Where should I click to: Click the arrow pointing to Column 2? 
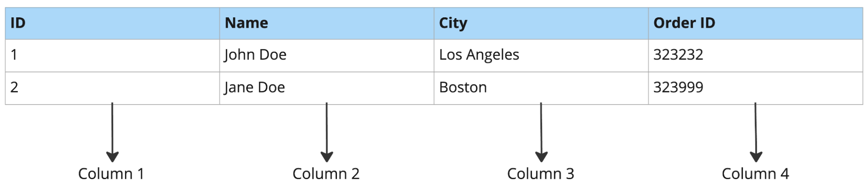(327, 132)
